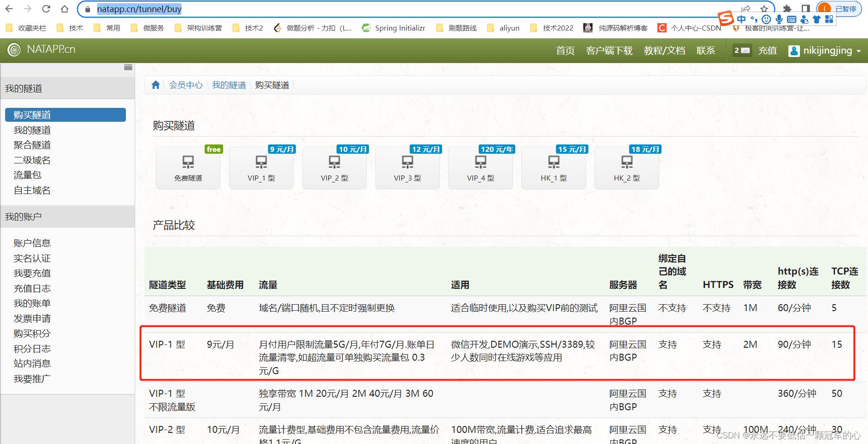Open 发票申请 in the sidebar
The height and width of the screenshot is (444, 868).
click(x=32, y=319)
